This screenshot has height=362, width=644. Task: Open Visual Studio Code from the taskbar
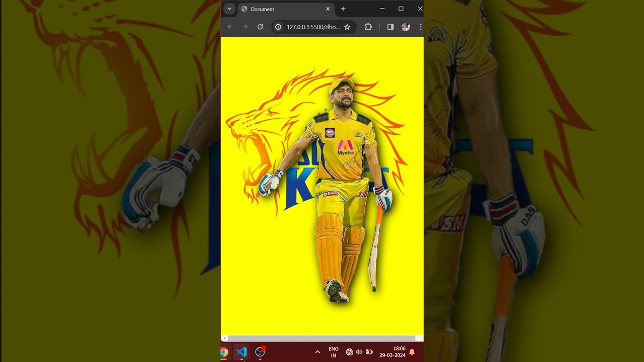(242, 352)
